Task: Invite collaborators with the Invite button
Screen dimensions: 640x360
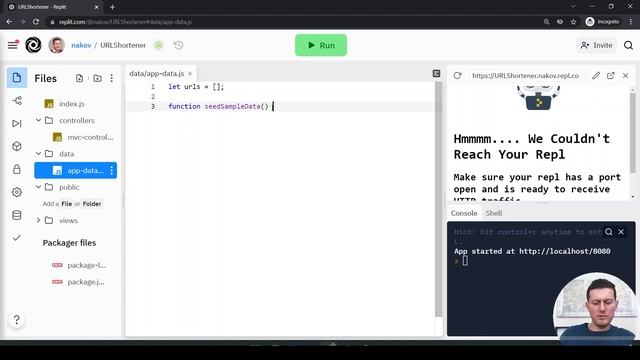Action: (x=596, y=45)
